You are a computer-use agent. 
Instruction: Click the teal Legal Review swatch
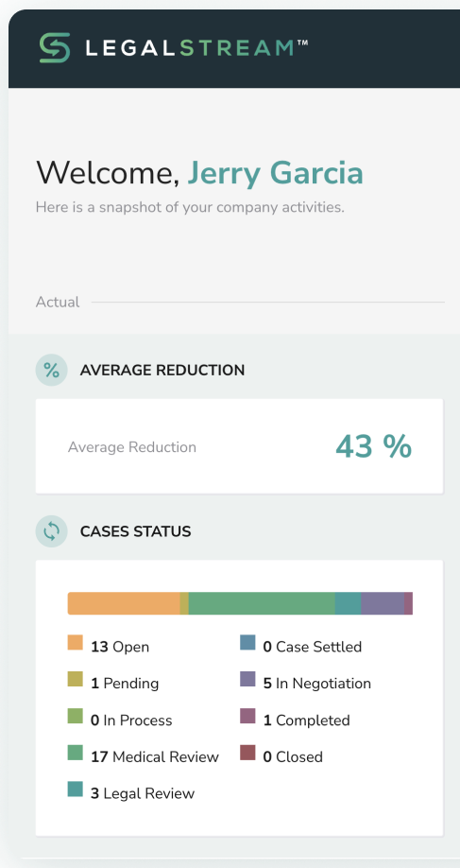pos(76,790)
